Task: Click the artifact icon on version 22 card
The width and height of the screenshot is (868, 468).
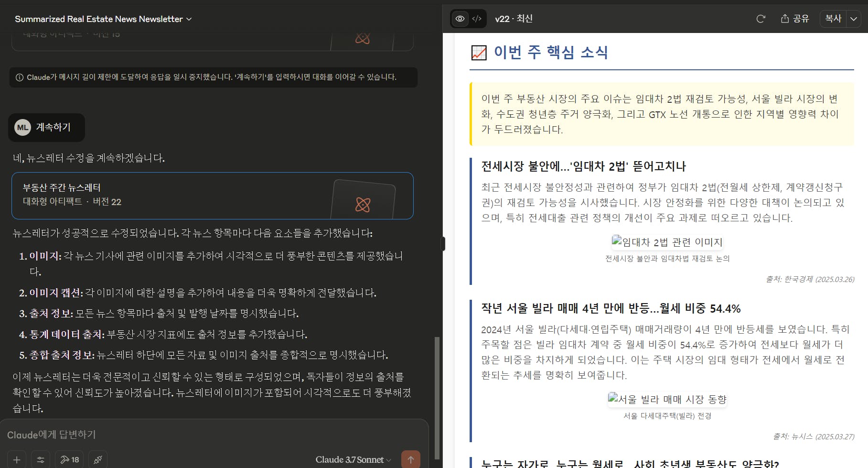Action: click(363, 205)
